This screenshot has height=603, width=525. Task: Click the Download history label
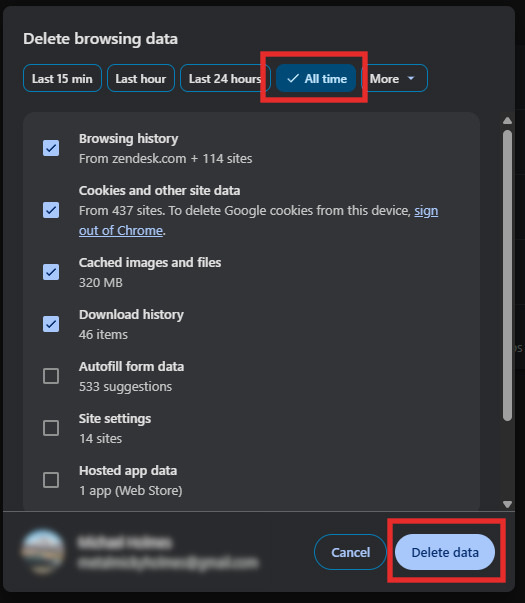coord(131,315)
